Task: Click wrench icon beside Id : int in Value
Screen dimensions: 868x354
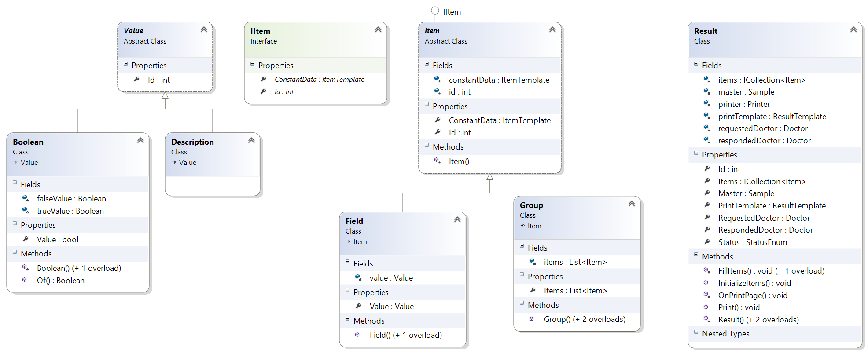Action: (x=136, y=79)
